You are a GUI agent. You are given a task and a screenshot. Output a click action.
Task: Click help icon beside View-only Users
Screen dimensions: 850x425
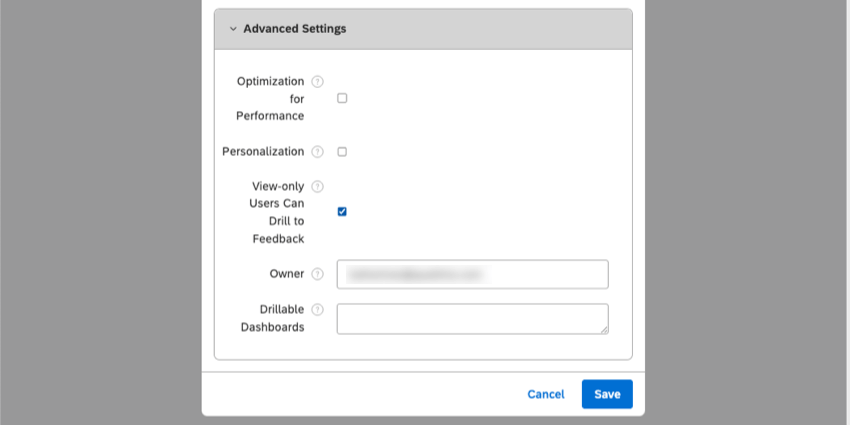pos(318,186)
